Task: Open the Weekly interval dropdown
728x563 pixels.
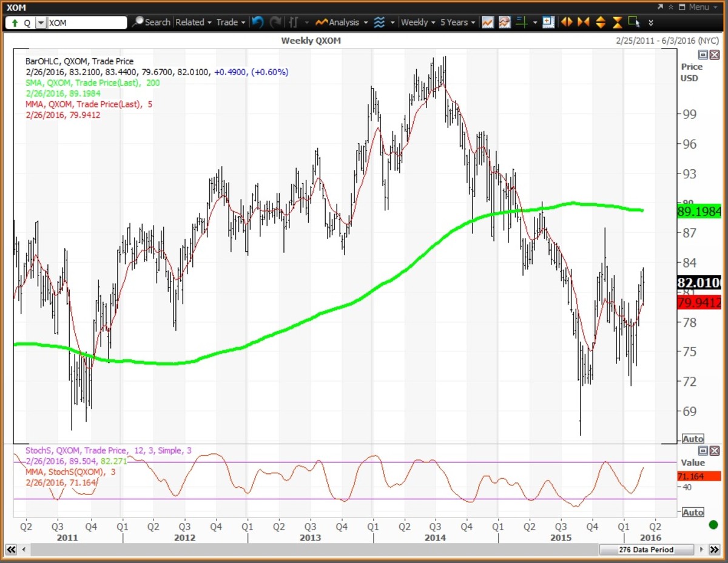Action: pos(416,22)
